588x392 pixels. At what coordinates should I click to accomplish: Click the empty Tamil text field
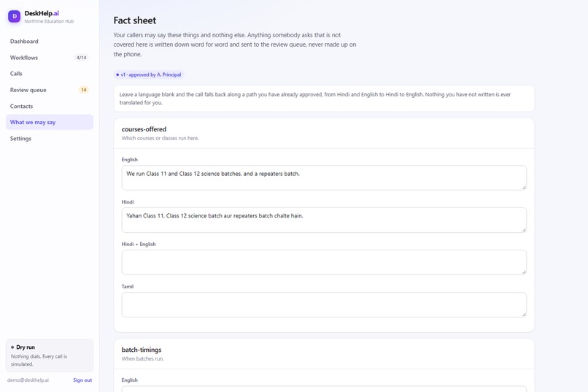pyautogui.click(x=324, y=304)
